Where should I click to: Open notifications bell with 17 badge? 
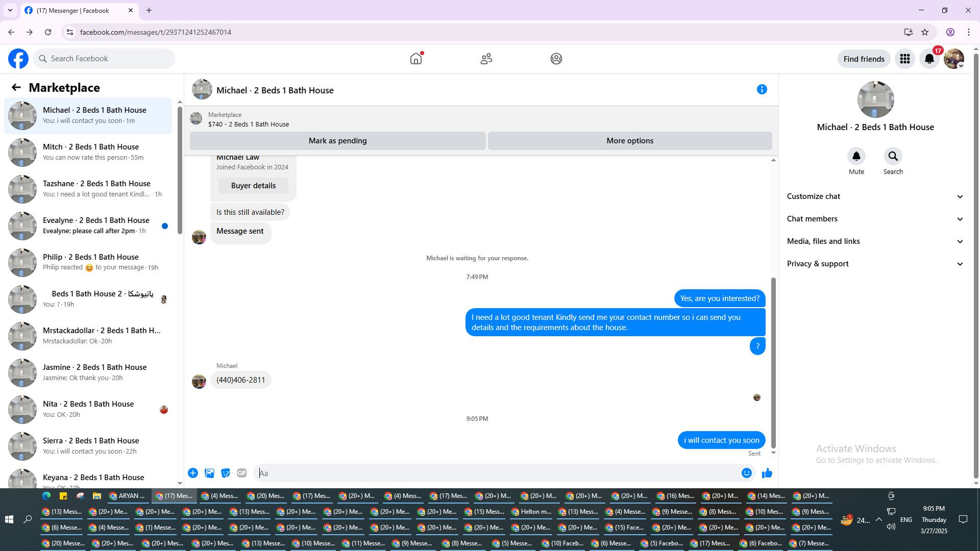click(x=929, y=59)
